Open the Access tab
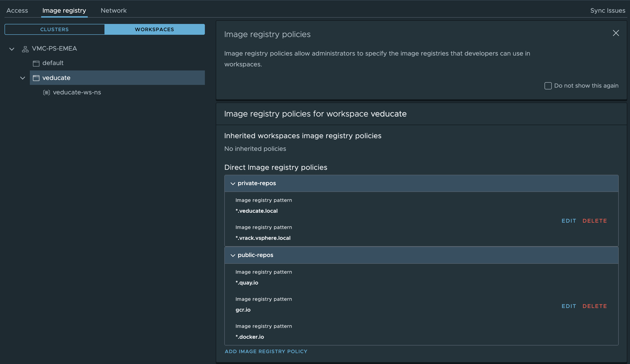The width and height of the screenshot is (630, 364). tap(17, 10)
